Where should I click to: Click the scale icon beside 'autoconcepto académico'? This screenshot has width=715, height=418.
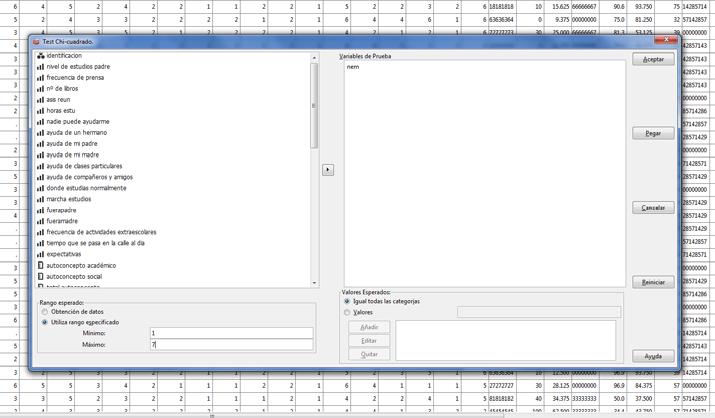pos(41,266)
